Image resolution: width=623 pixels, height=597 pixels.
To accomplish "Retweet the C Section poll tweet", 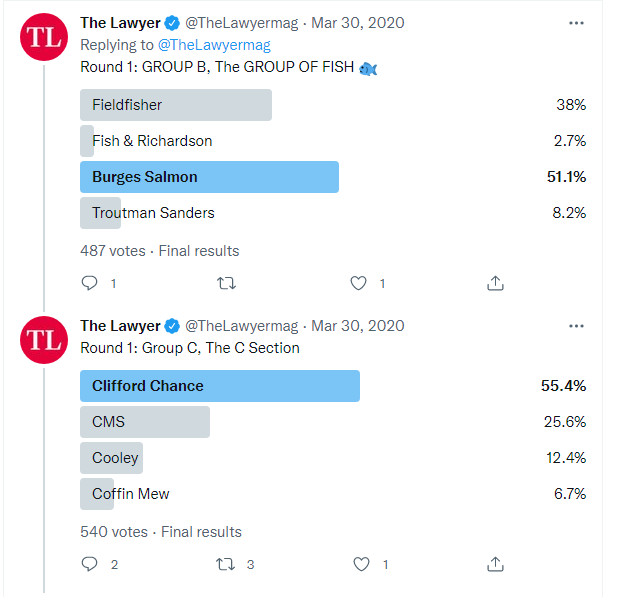I will (x=227, y=564).
